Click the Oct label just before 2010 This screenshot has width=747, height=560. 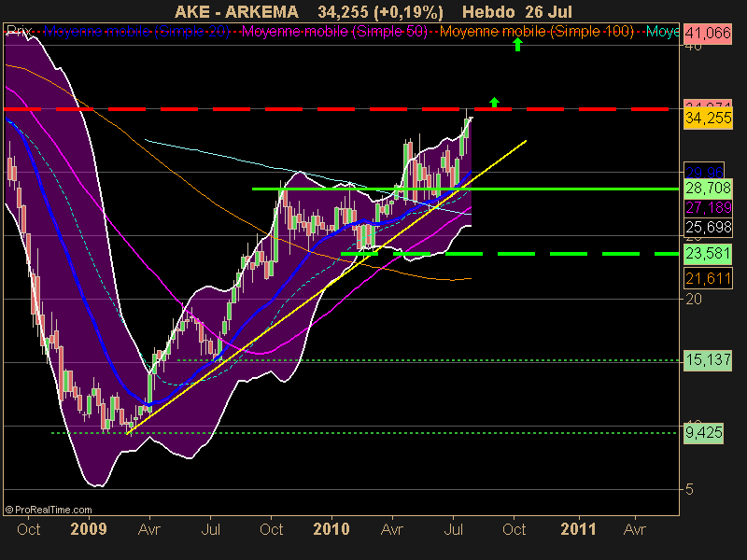271,529
